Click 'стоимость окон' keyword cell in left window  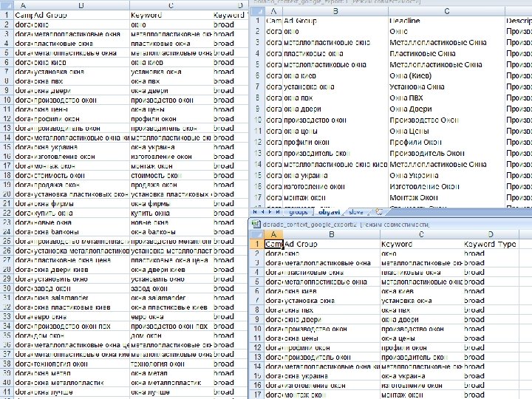tap(171, 175)
